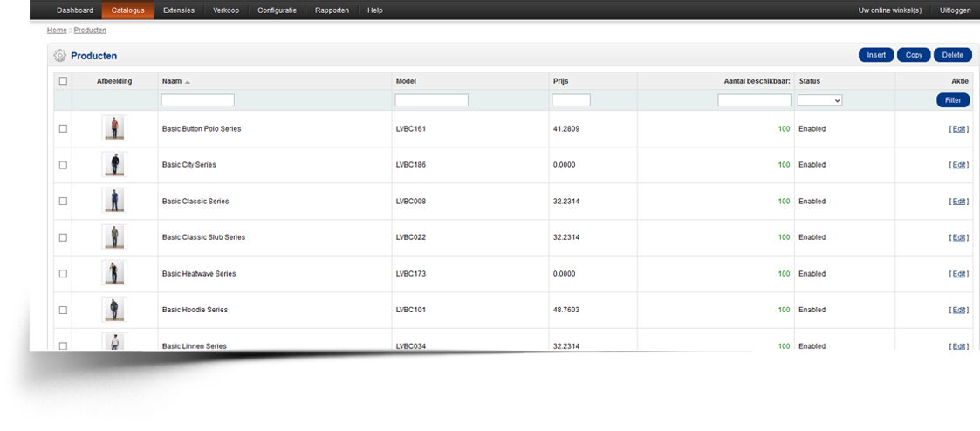Open the Rapporten menu

click(332, 10)
